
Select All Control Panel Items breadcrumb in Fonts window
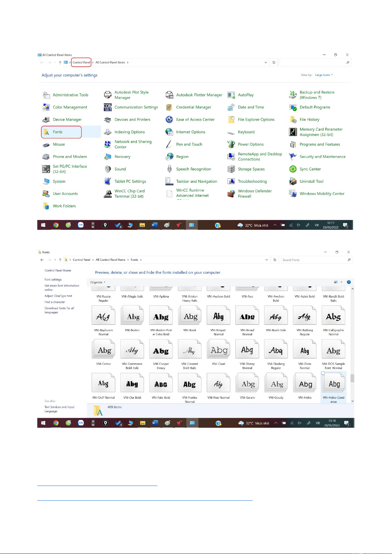pos(110,260)
